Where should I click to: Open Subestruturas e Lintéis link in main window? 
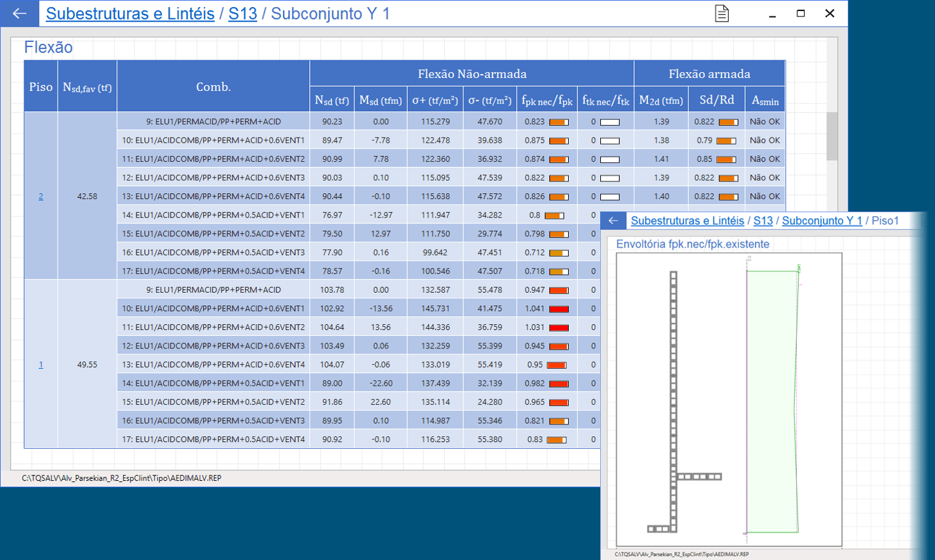(x=130, y=13)
